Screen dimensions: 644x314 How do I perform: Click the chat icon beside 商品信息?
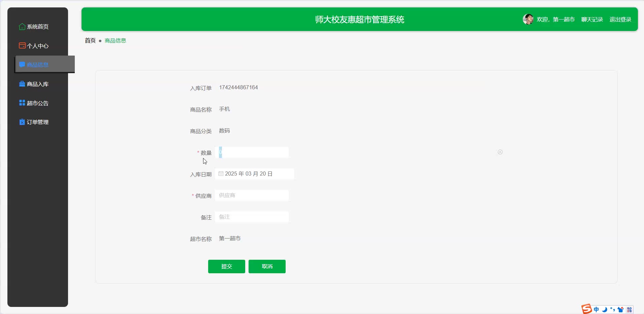[22, 64]
